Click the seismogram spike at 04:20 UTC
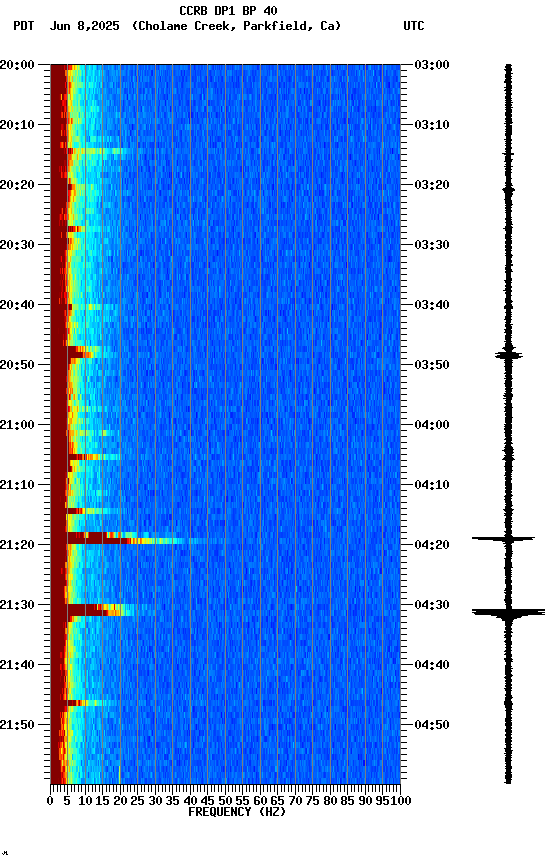Viewport: 552px width, 864px height. [503, 538]
